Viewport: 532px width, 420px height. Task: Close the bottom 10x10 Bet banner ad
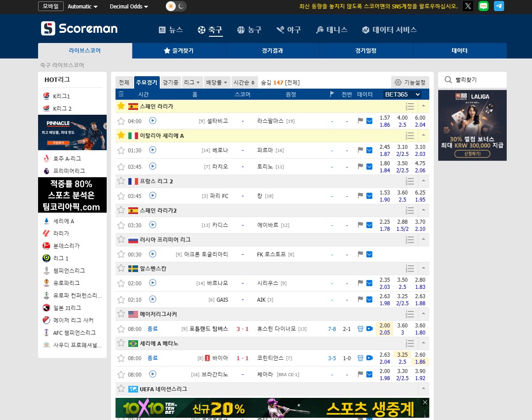tap(425, 402)
